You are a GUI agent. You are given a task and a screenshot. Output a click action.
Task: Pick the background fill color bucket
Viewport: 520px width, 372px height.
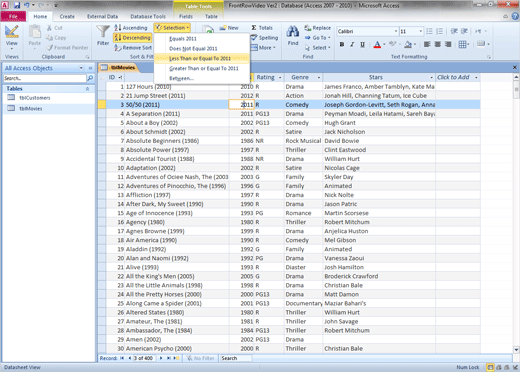coord(408,44)
